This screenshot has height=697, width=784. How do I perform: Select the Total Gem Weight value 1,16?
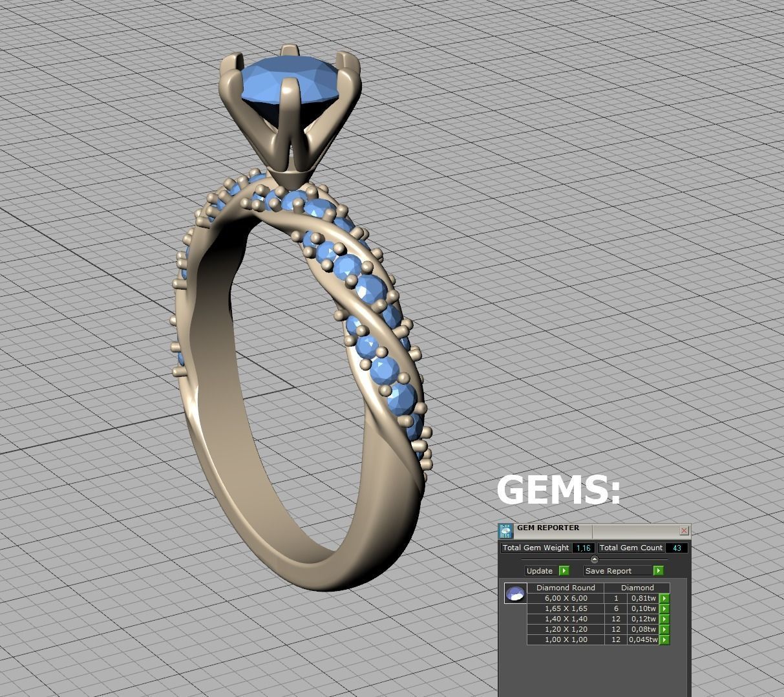tap(584, 548)
